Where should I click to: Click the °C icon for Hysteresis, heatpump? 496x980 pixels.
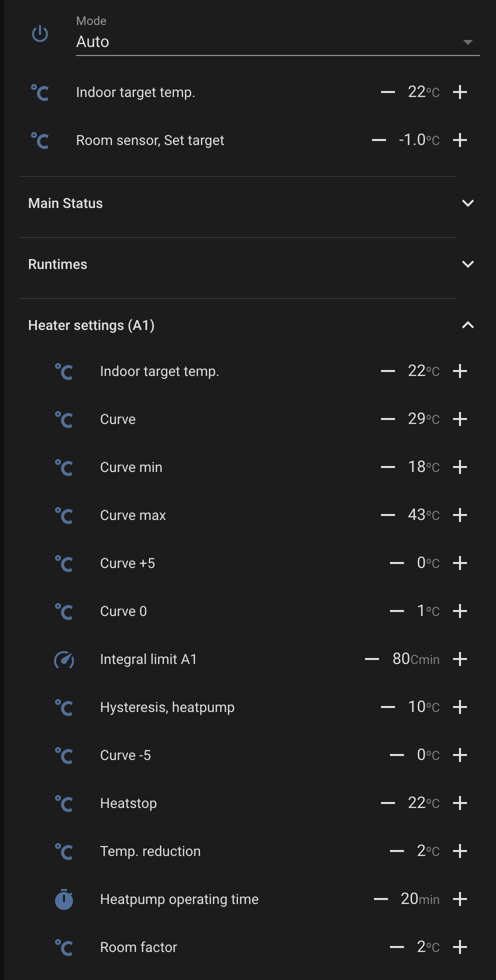click(64, 707)
